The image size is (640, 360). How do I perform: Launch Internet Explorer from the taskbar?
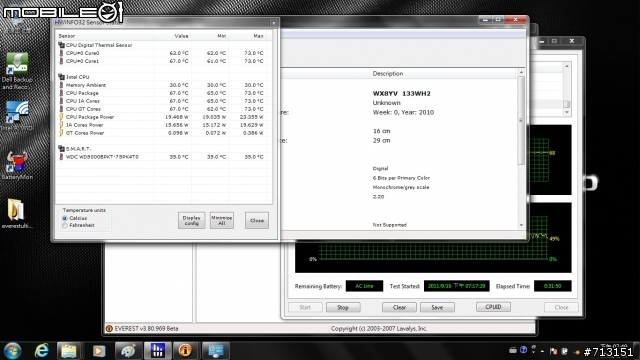[x=42, y=351]
